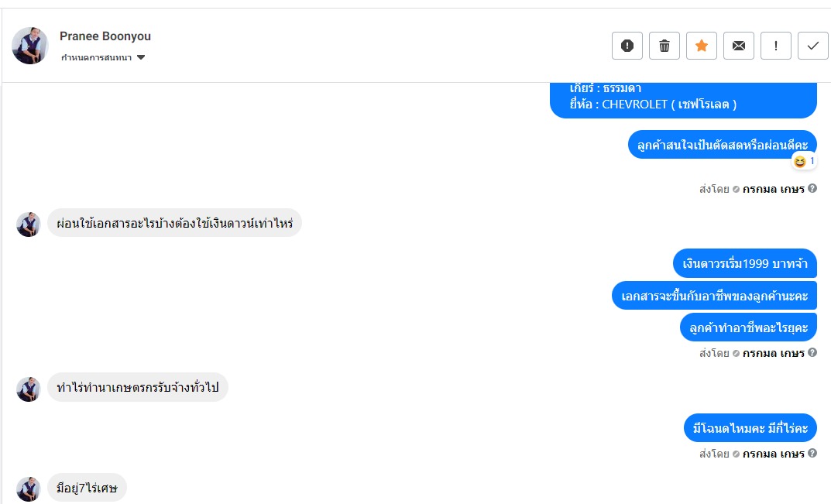Click the laughing emoji reaction badge
Screen dimensions: 831x504
coord(804,161)
